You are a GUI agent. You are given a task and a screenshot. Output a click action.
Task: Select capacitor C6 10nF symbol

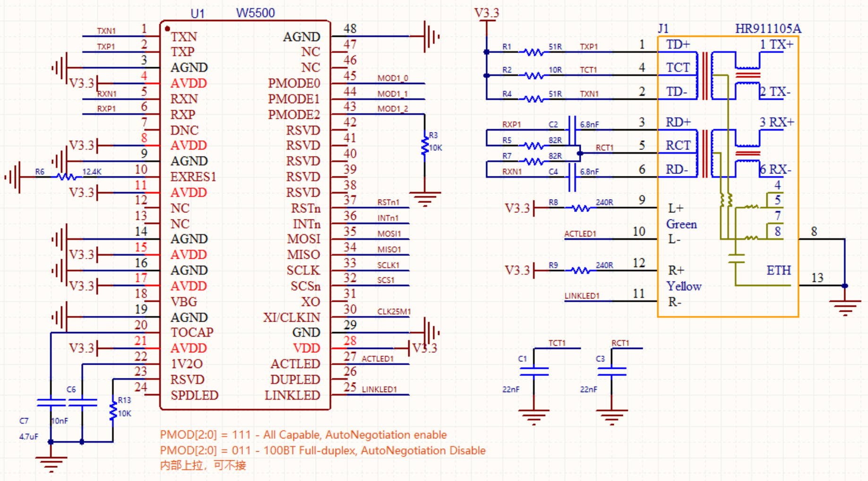(82, 402)
